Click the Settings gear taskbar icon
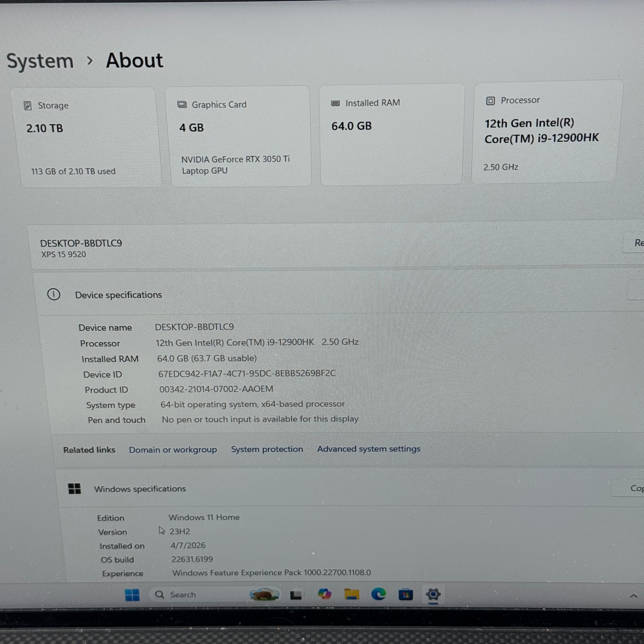644x644 pixels. tap(433, 594)
